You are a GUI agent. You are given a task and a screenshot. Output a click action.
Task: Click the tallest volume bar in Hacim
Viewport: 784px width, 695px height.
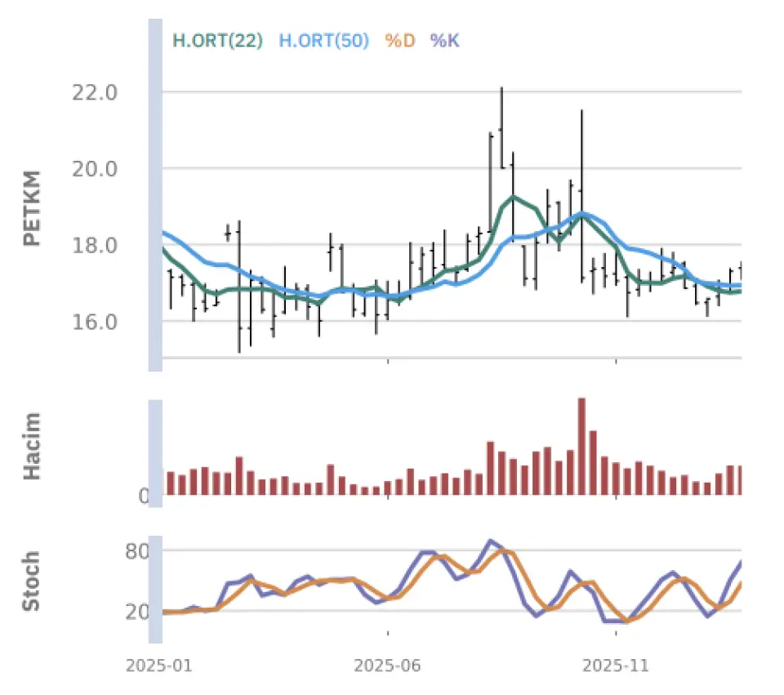click(x=581, y=446)
